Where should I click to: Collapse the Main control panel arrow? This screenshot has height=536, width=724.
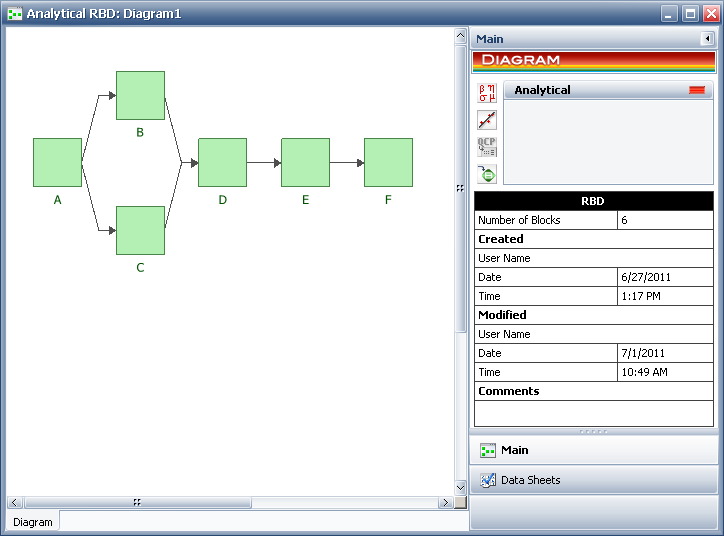[707, 39]
